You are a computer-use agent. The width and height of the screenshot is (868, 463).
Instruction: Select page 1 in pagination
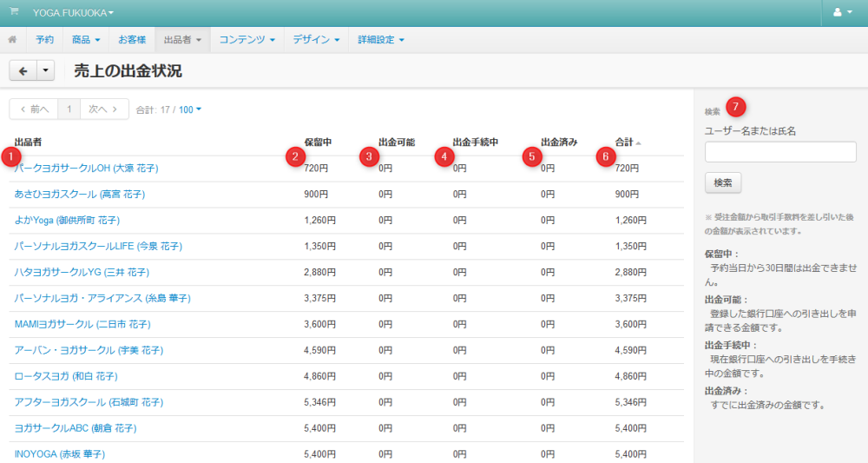(69, 109)
